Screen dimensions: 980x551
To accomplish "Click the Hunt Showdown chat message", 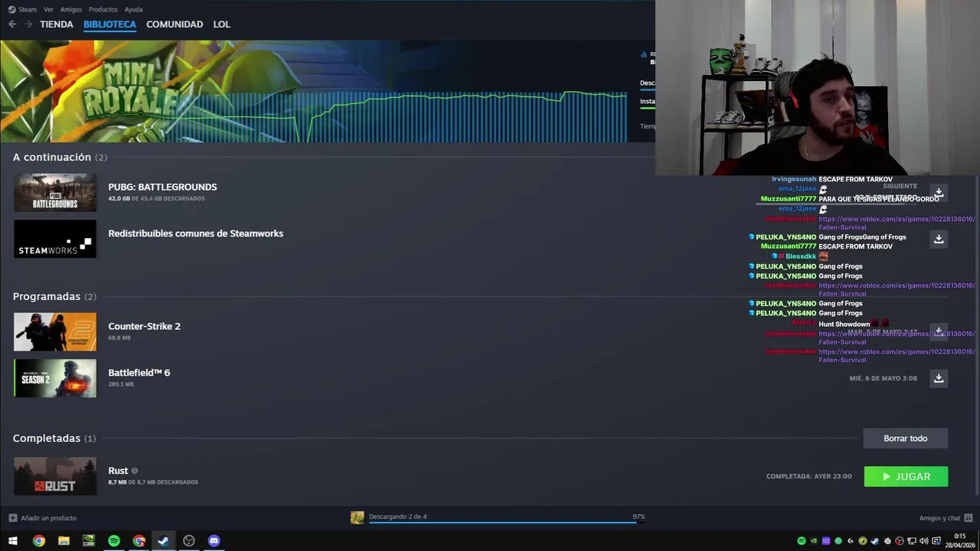I will [x=844, y=324].
